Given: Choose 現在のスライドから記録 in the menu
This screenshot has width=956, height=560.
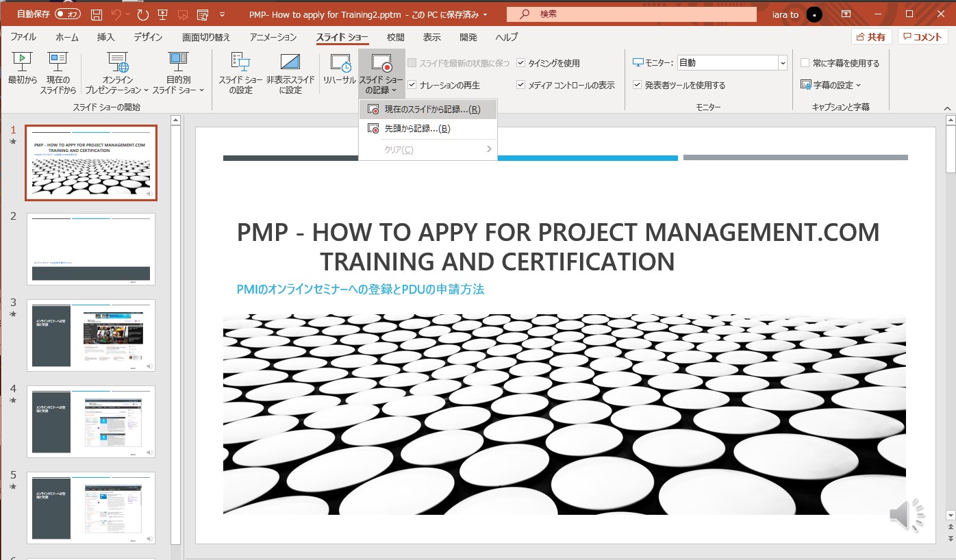Looking at the screenshot, I should [429, 109].
